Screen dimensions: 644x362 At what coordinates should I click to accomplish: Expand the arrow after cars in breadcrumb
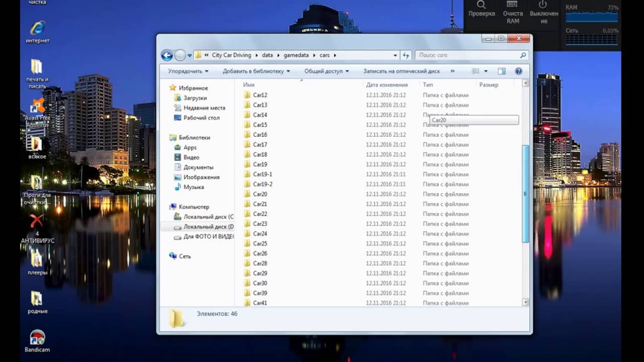(x=335, y=55)
